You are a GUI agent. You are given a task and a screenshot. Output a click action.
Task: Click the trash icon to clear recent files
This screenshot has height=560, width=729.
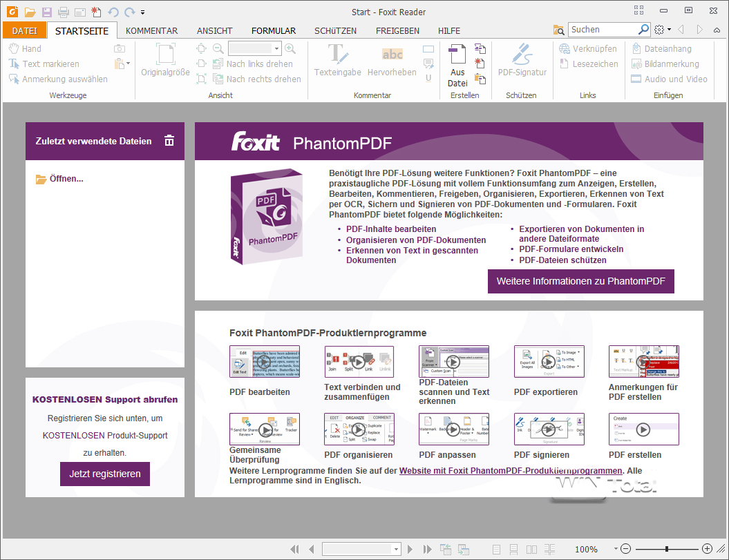click(169, 141)
